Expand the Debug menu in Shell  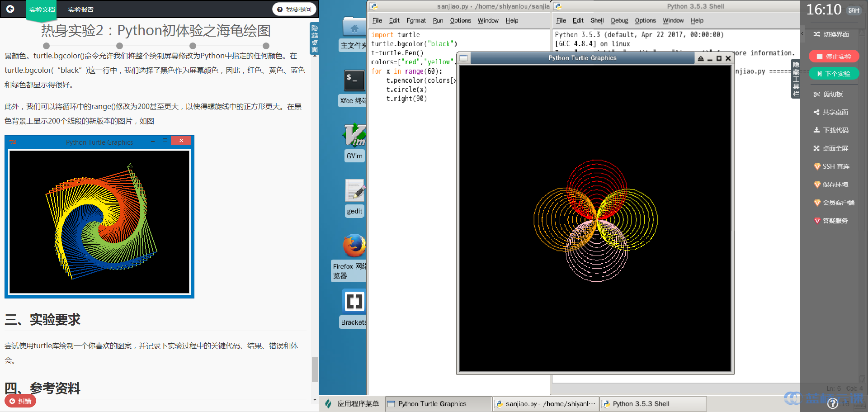pyautogui.click(x=619, y=21)
